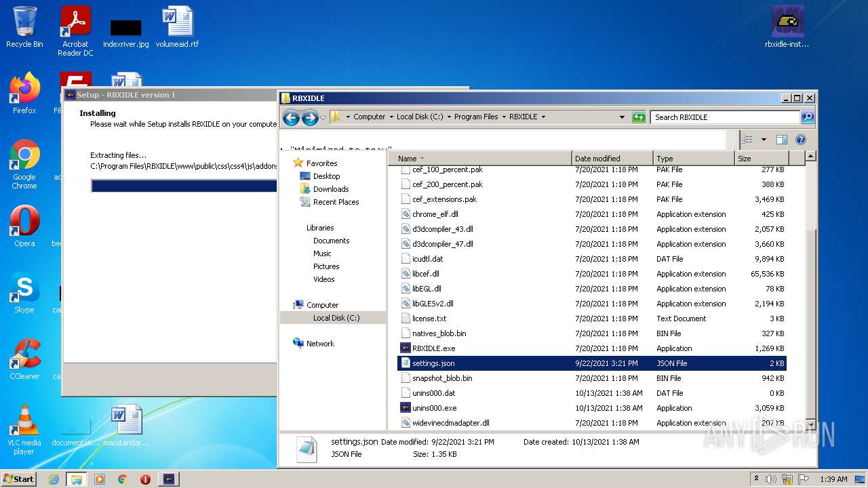Open Windows Explorer taskbar button

77,479
